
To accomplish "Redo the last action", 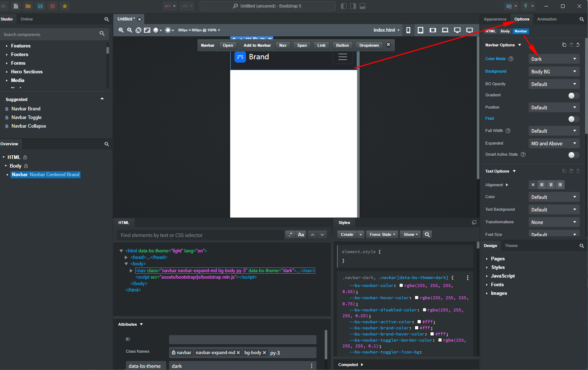I will 184,6.
